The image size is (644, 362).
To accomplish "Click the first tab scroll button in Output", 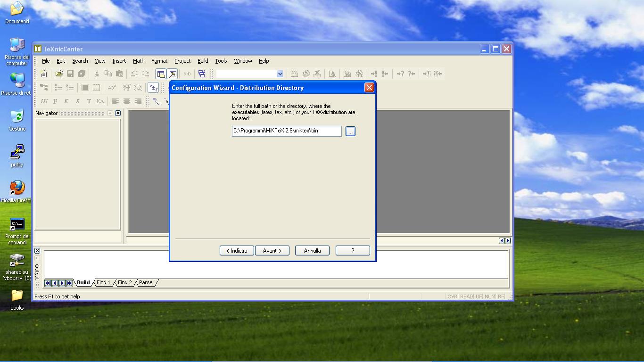I will pos(48,283).
